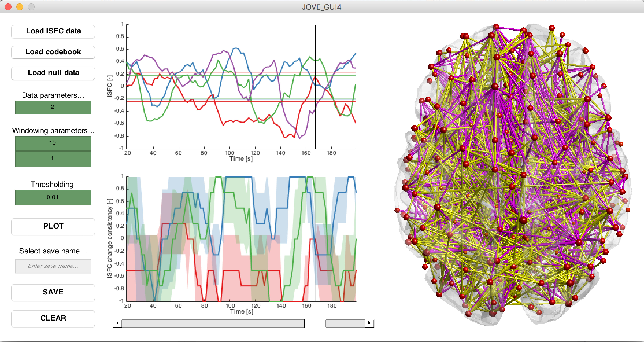644x342 pixels.
Task: Click the Load ISFC data button
Action: (x=53, y=31)
